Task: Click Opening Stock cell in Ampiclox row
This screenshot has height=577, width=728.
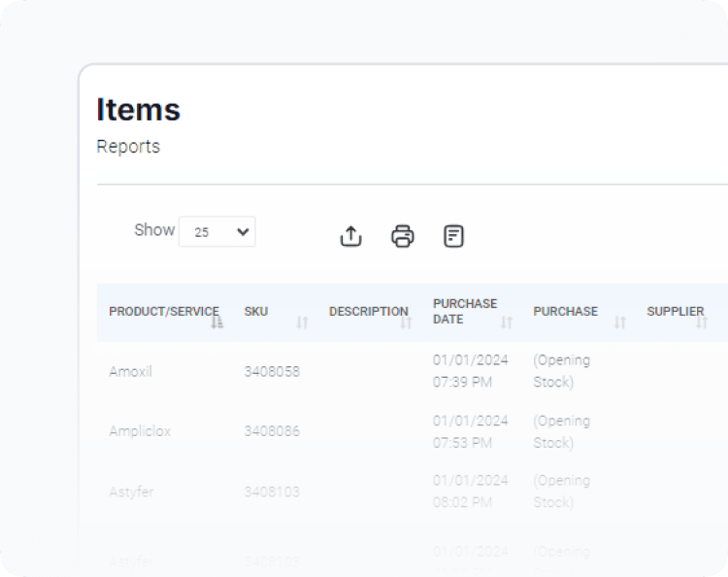Action: pos(561,431)
